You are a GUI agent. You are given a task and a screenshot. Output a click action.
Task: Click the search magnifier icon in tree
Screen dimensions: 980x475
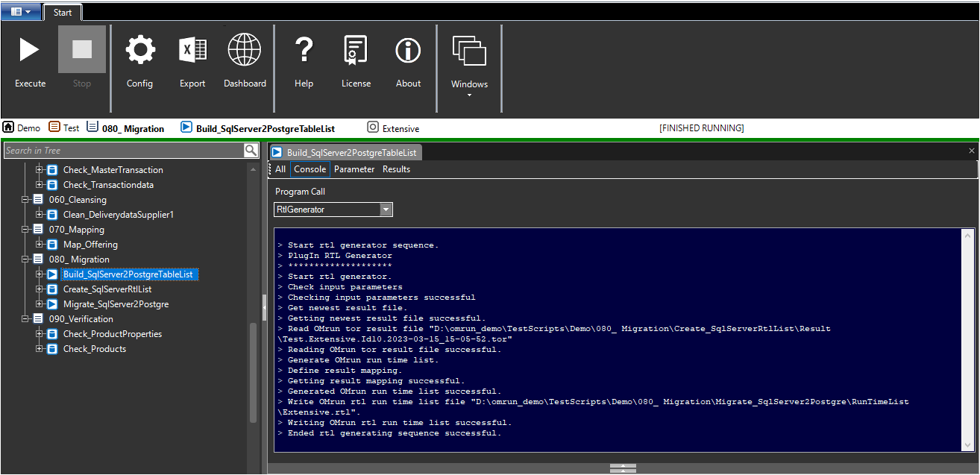(251, 151)
